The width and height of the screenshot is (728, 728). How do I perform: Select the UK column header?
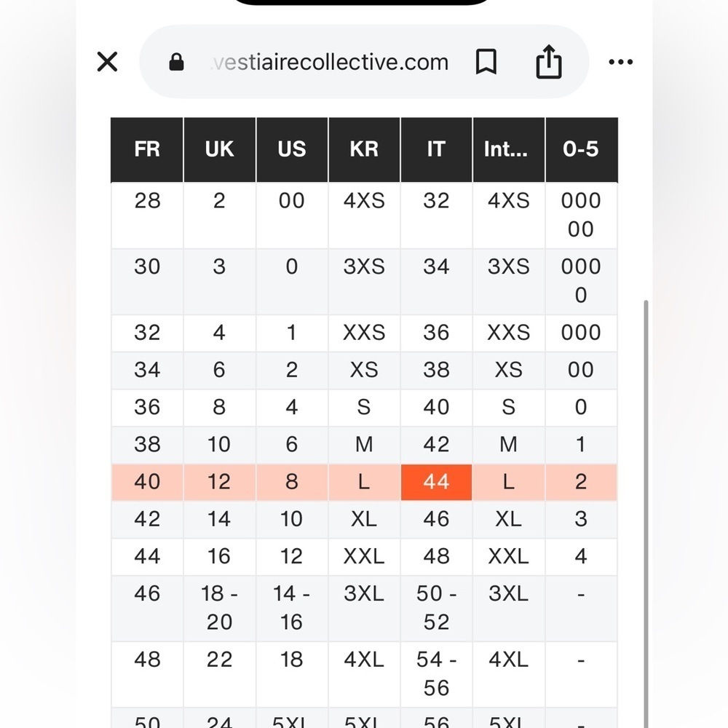click(219, 149)
